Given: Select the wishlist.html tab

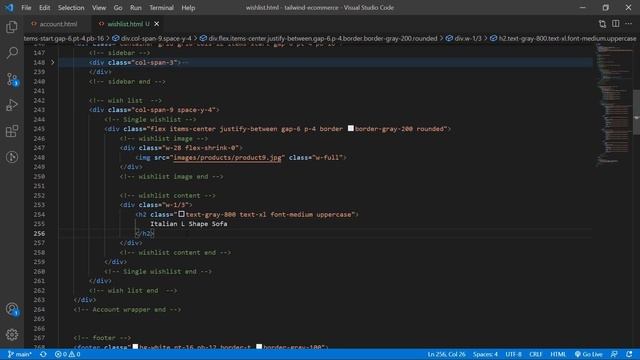Looking at the screenshot, I should [124, 24].
